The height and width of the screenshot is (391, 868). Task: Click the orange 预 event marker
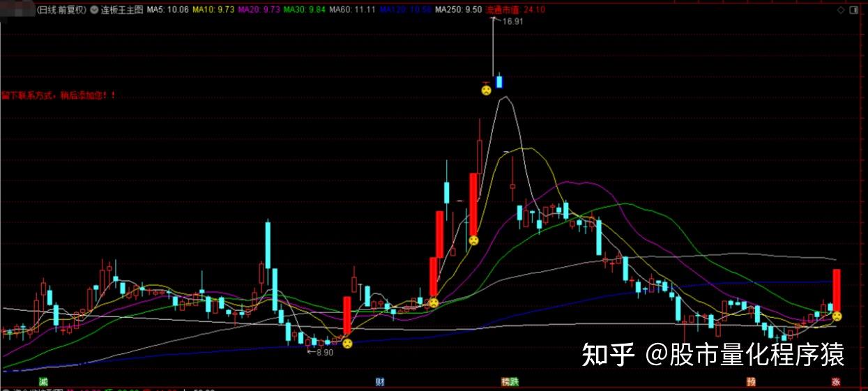pos(751,381)
